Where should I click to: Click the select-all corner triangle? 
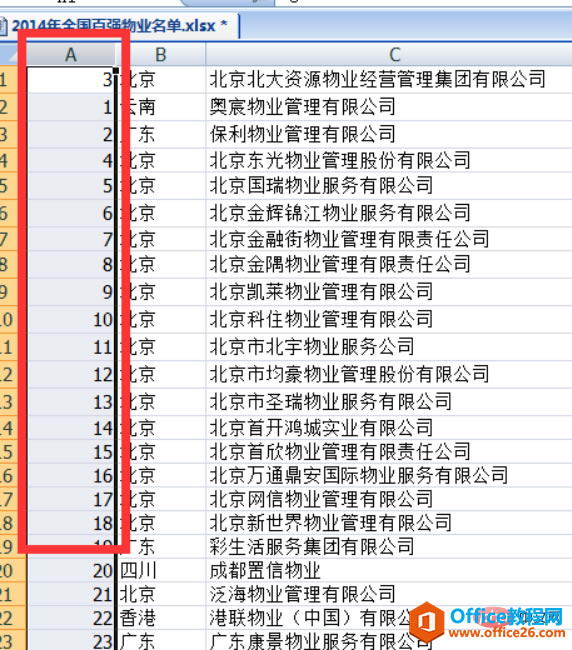click(13, 55)
